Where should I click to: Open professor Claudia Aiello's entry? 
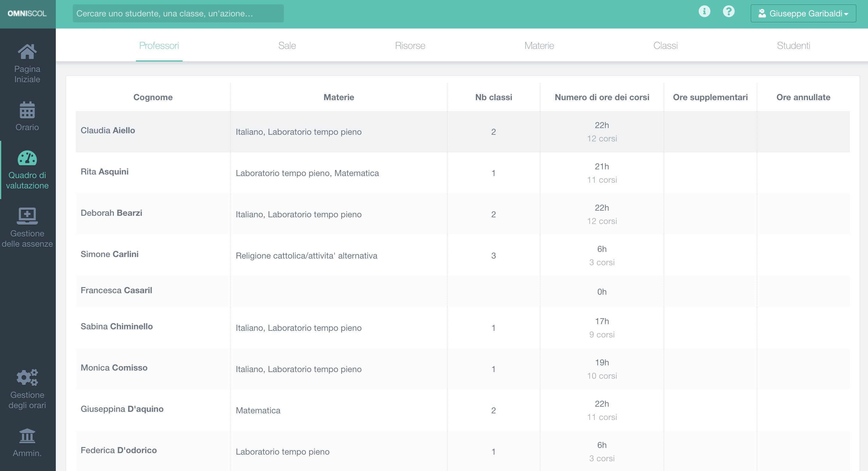coord(108,130)
